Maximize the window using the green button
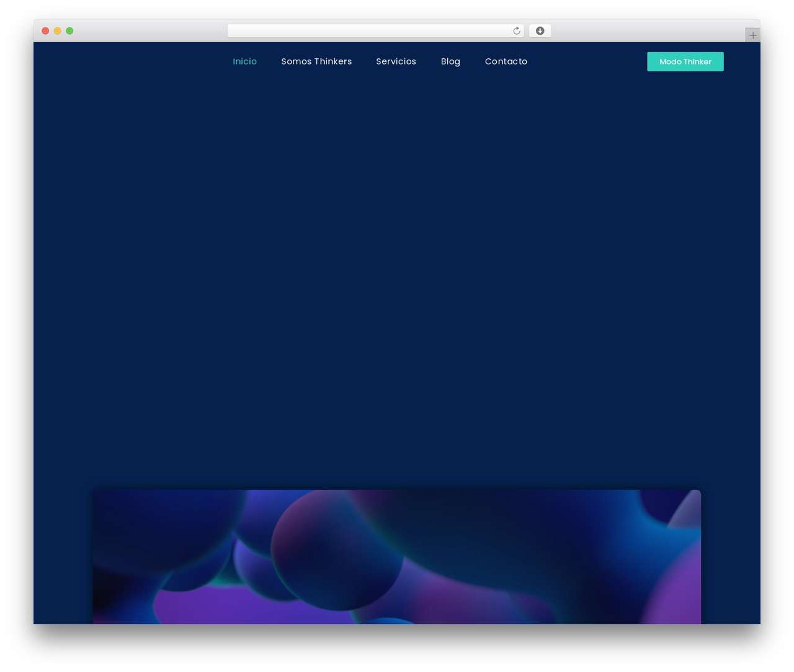The height and width of the screenshot is (672, 794). coord(69,31)
